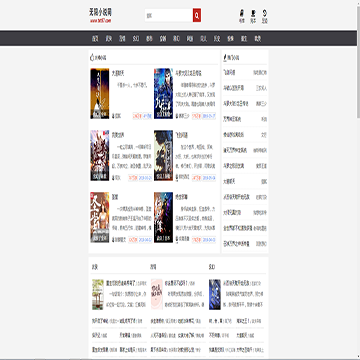
Task: Open the green-toned thumbnail in the lower left column
Action: [98, 295]
